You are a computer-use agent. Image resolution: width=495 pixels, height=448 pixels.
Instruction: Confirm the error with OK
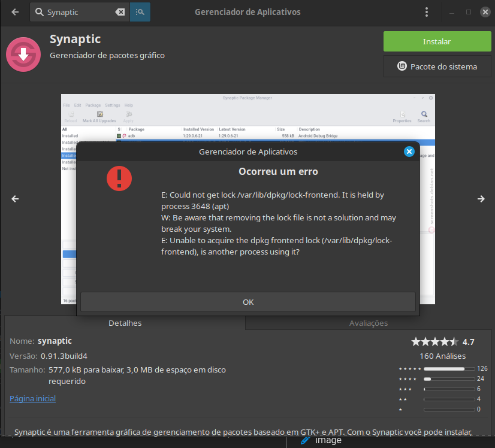(x=248, y=302)
